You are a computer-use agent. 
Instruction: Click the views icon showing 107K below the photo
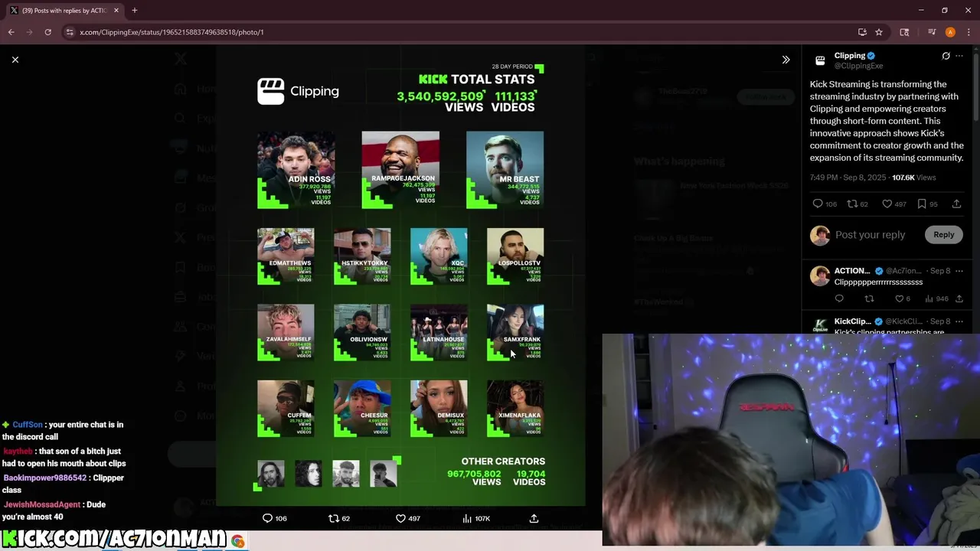click(x=467, y=518)
